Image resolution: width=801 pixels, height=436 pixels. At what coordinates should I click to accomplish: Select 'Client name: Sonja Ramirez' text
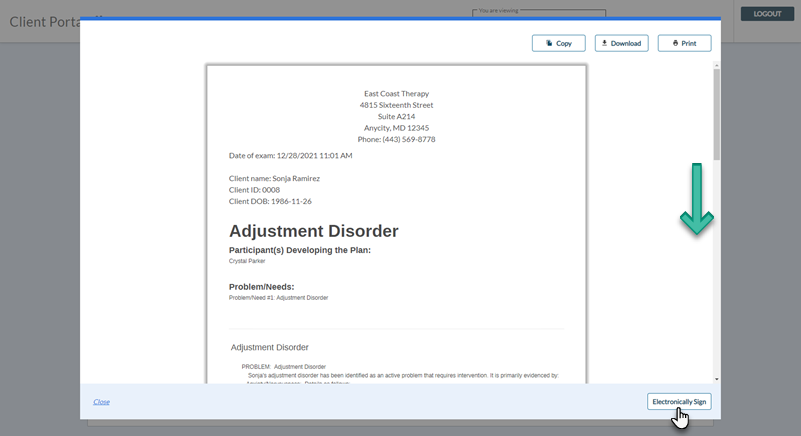click(274, 178)
